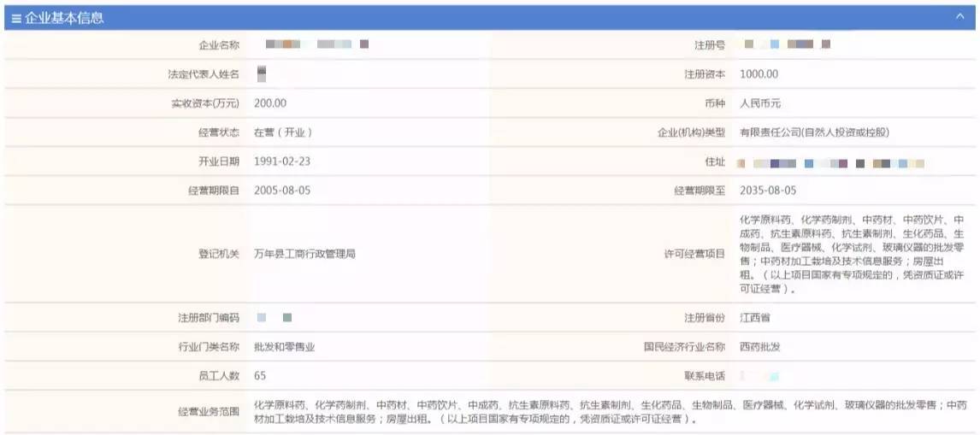Select the 员工人数 value 65
The height and width of the screenshot is (435, 980).
click(x=260, y=376)
